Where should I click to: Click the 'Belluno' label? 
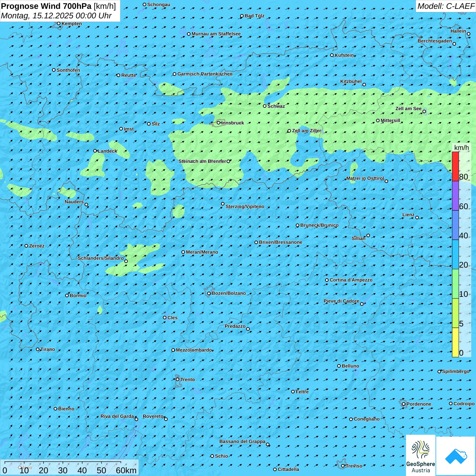(350, 366)
